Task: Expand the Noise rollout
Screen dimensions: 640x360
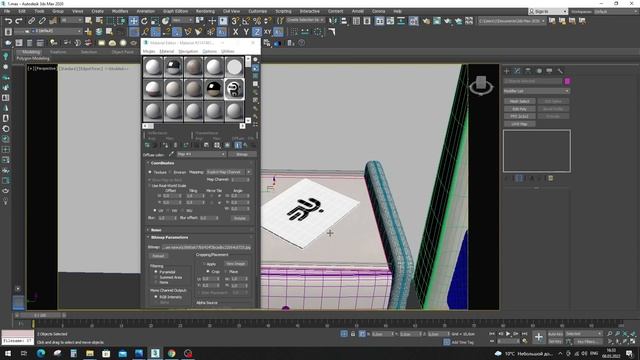Action: click(x=156, y=230)
